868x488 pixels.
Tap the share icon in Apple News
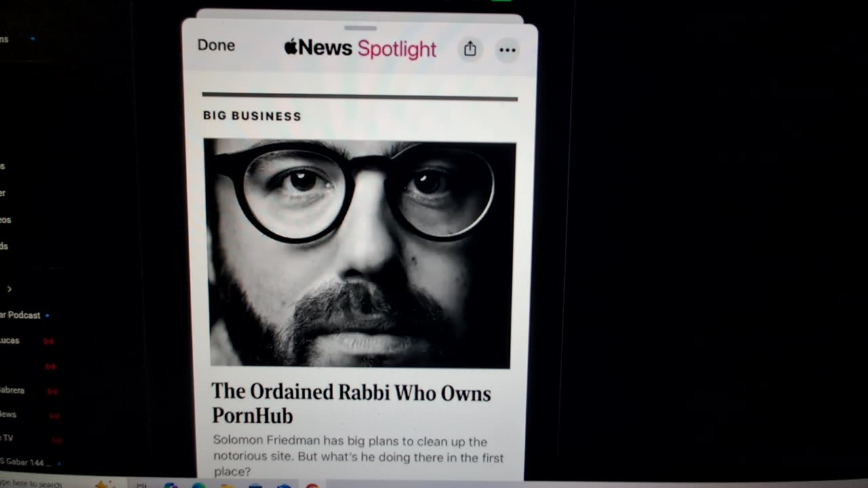[x=470, y=49]
